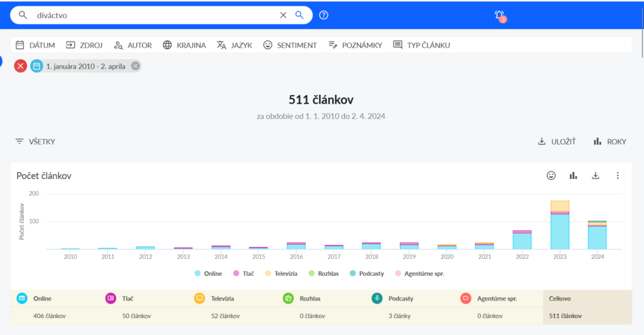
Task: Toggle Podcasty series in chart legend
Action: (366, 273)
